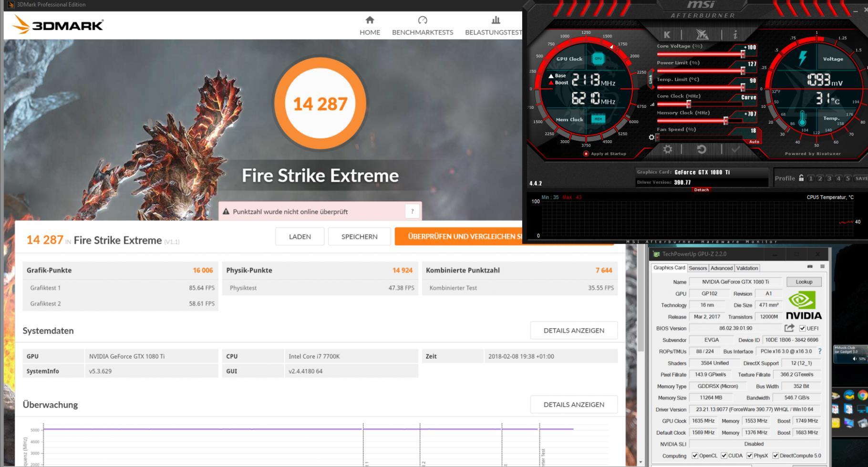
Task: Click the Afterburner reset arrow icon
Action: 702,149
